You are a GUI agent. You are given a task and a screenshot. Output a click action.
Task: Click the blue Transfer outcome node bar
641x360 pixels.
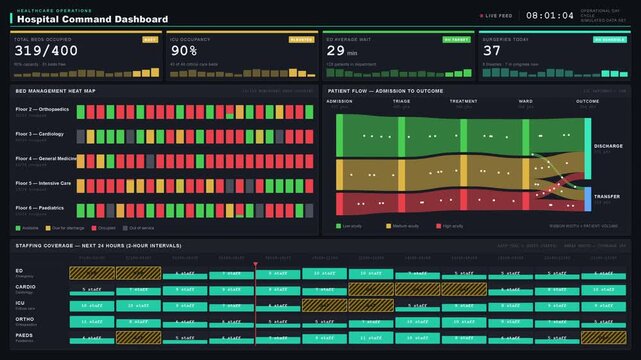pos(588,199)
